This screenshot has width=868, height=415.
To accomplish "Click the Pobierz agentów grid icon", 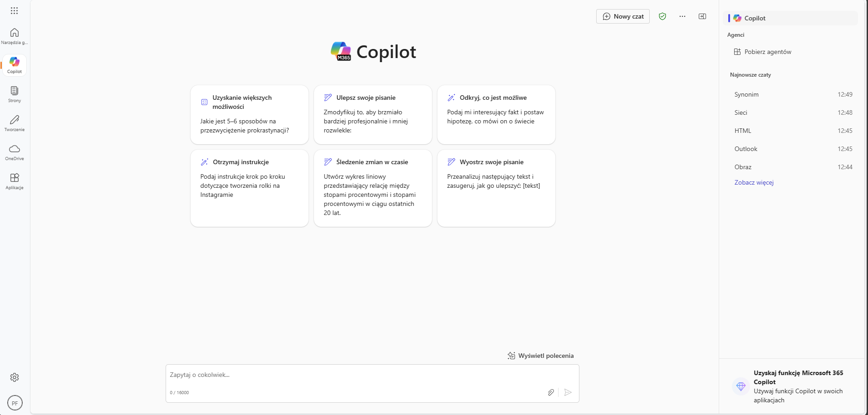I will pyautogui.click(x=737, y=52).
